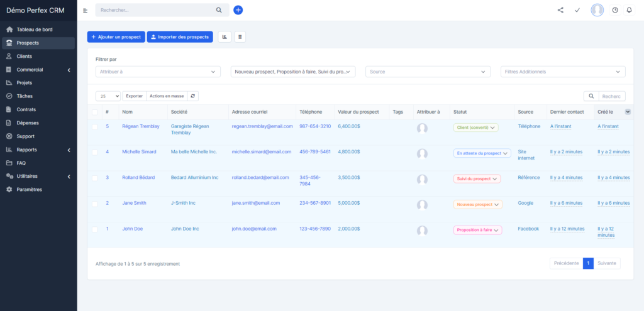The height and width of the screenshot is (311, 644).
Task: Open the timesheet clock icon
Action: coord(615,10)
